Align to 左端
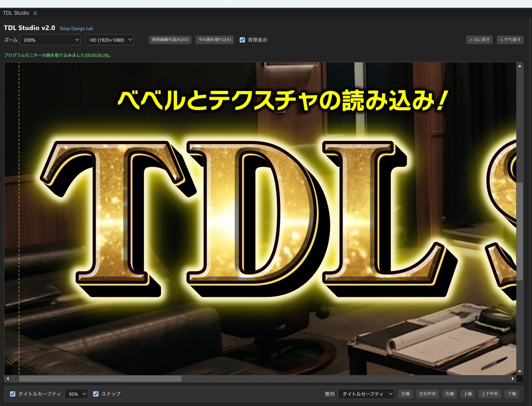This screenshot has width=532, height=406. tap(405, 394)
